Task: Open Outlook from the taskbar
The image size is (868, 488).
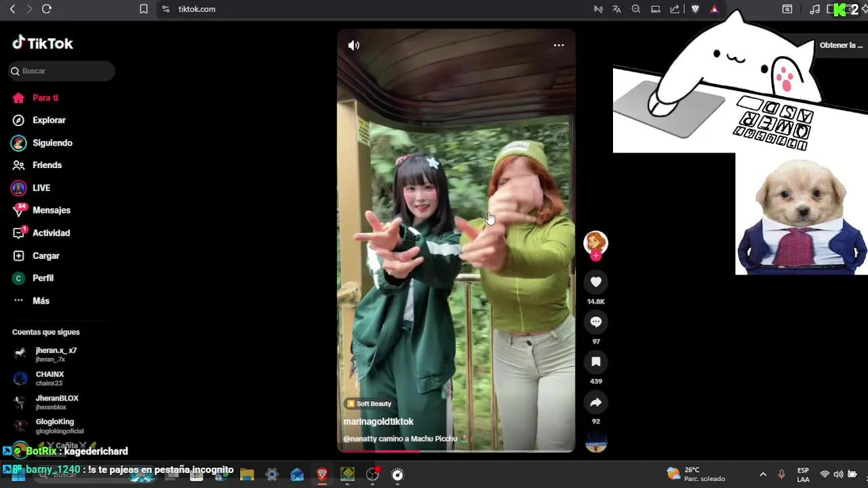Action: pyautogui.click(x=297, y=475)
